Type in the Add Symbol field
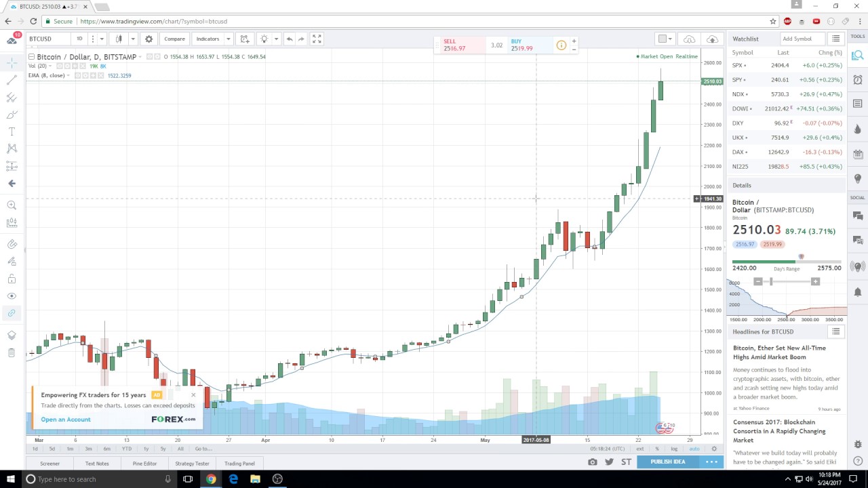Image resolution: width=868 pixels, height=488 pixels. [802, 39]
